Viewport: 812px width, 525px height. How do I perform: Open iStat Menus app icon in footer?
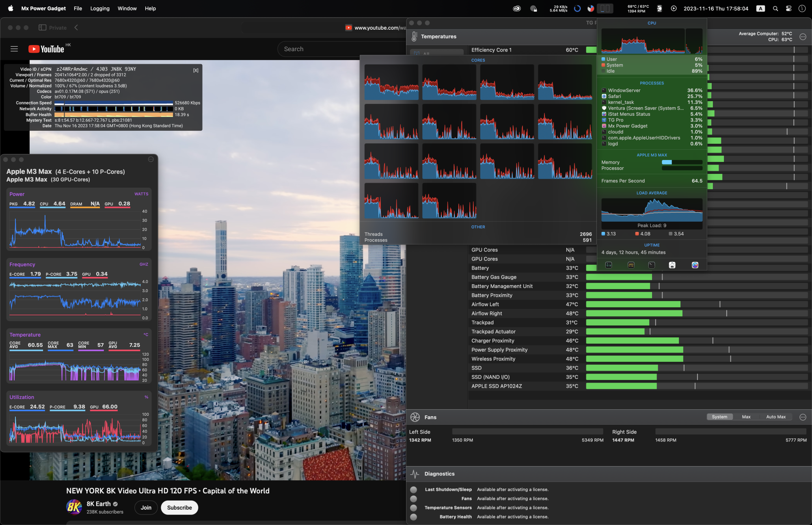pos(695,265)
